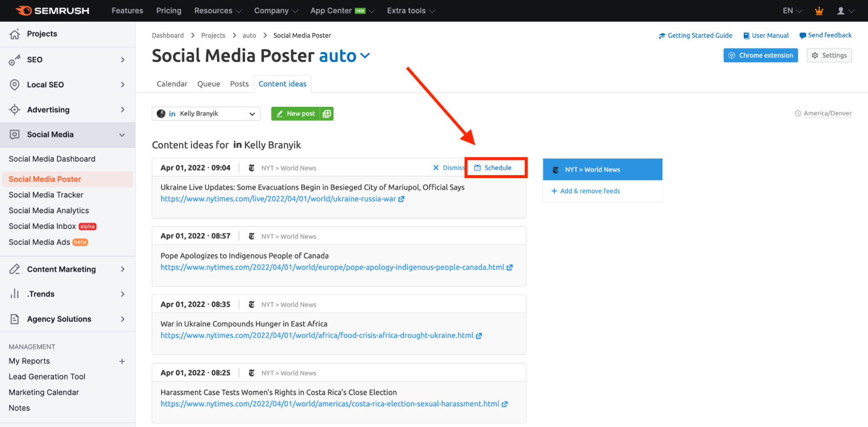868x427 pixels.
Task: Click the Projects home icon in sidebar
Action: click(15, 34)
